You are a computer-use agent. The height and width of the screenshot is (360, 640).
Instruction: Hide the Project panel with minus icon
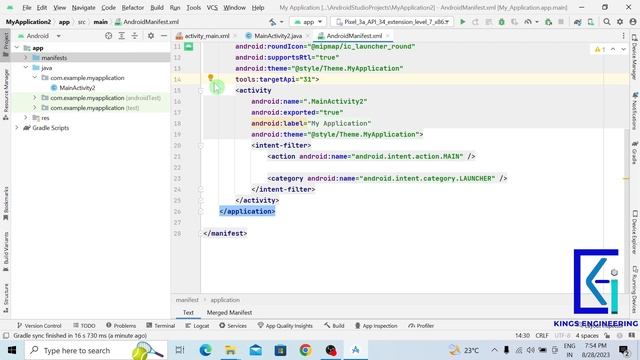pos(164,36)
